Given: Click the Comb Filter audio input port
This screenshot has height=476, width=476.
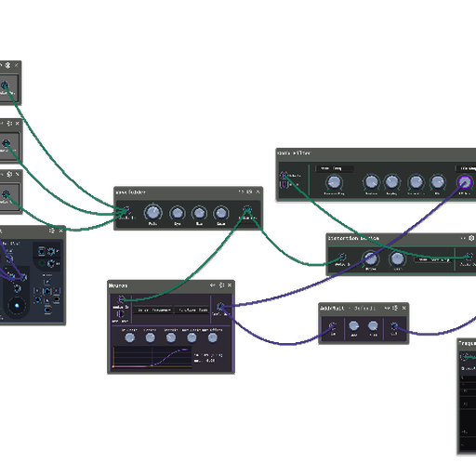Looking at the screenshot, I should 284,175.
